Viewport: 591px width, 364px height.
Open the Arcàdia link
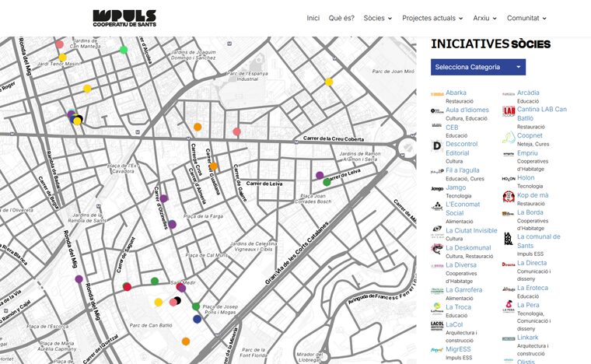pos(528,93)
